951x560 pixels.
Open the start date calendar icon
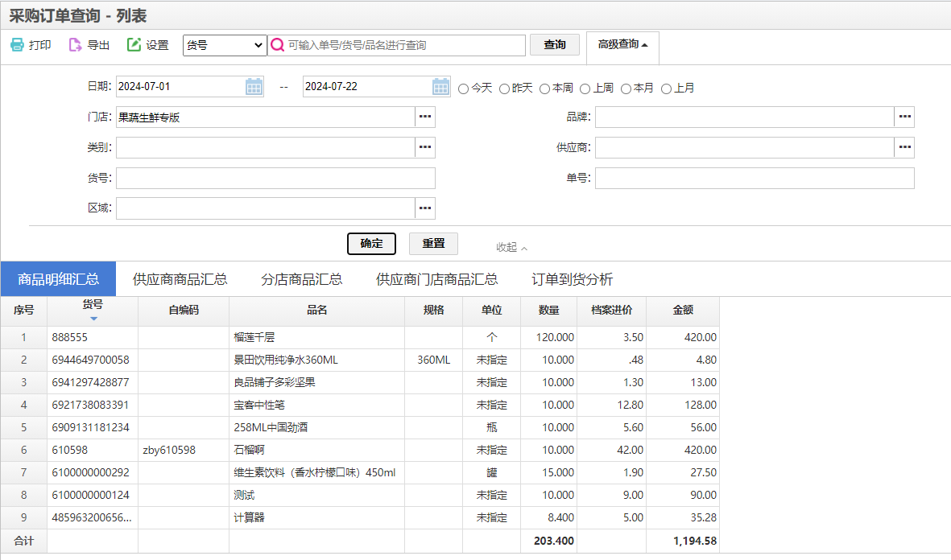click(x=254, y=87)
